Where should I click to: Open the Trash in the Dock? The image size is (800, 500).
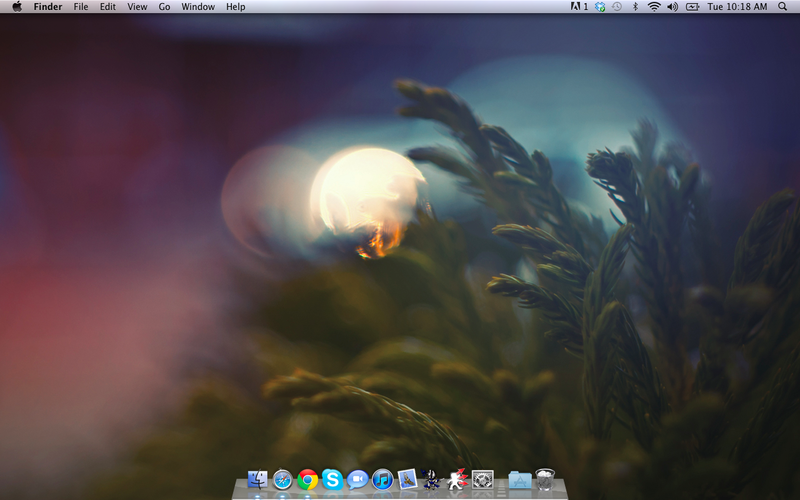pos(544,479)
